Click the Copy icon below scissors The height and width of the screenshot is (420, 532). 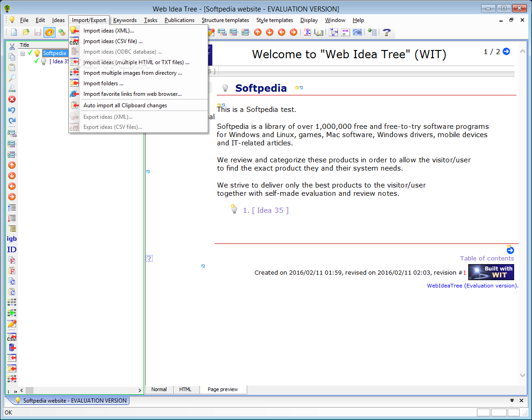(x=12, y=57)
